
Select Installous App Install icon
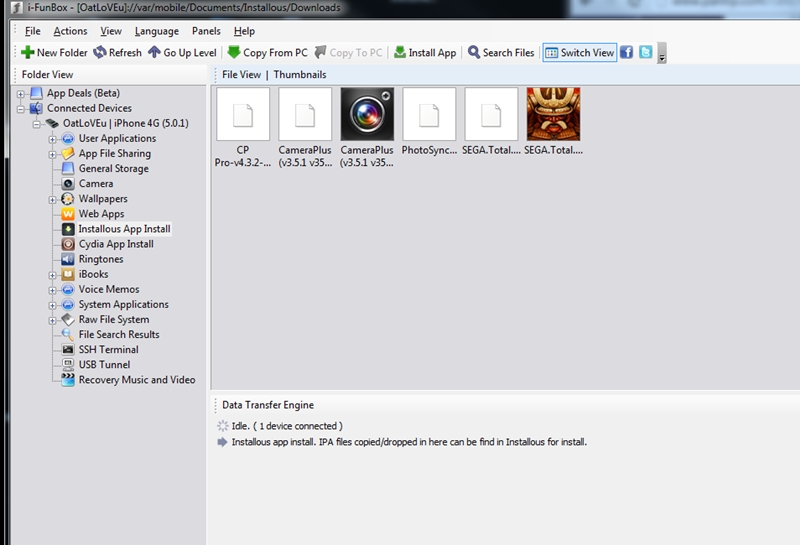click(68, 229)
